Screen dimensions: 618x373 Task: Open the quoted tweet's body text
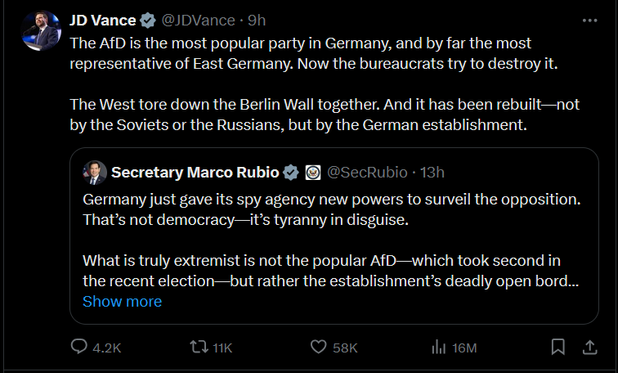point(331,240)
